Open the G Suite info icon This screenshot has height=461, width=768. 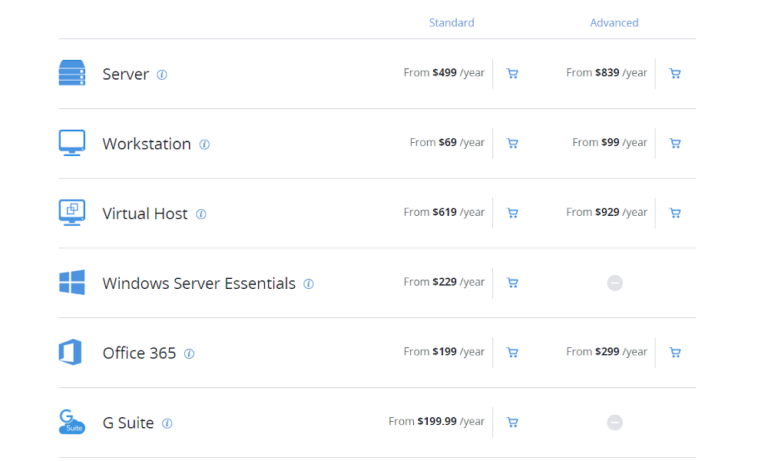[167, 423]
